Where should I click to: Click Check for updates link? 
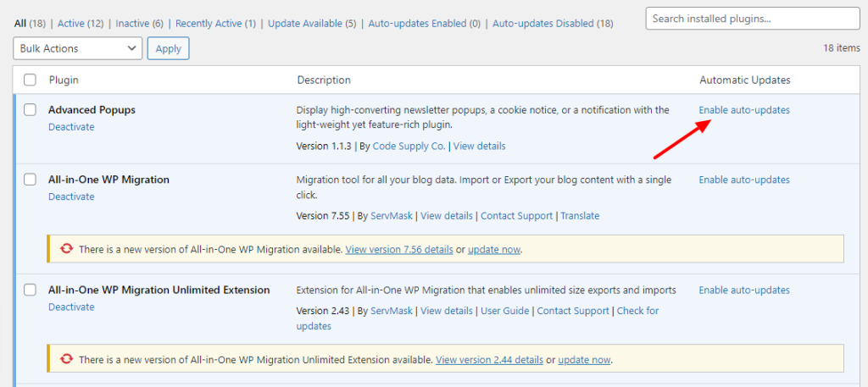click(637, 311)
